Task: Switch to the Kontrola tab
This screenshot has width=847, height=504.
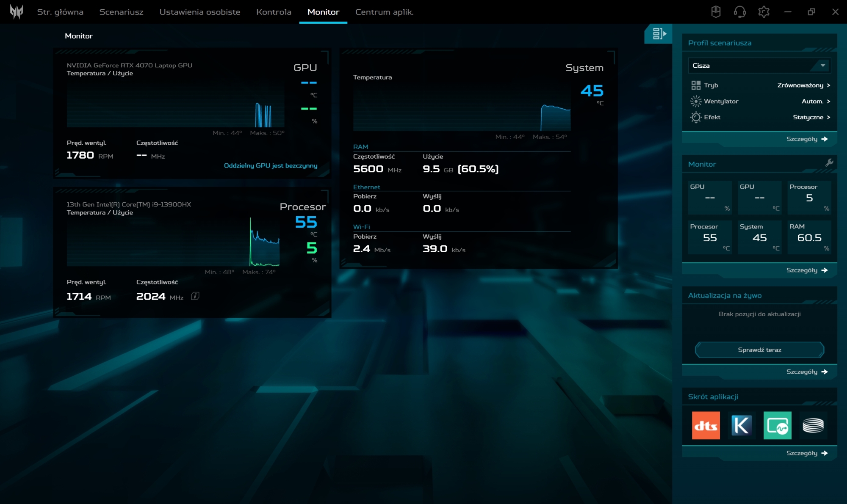Action: coord(274,12)
